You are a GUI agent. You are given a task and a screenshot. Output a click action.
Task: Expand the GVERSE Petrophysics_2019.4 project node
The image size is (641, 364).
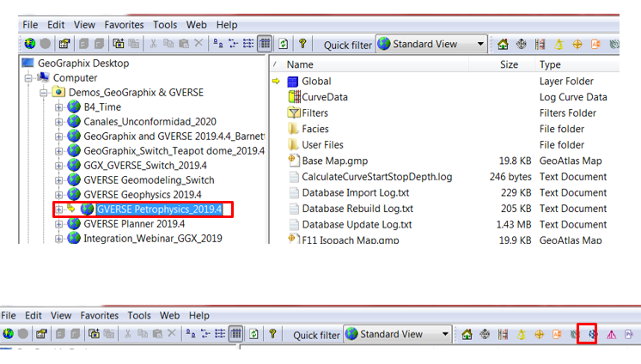[59, 209]
